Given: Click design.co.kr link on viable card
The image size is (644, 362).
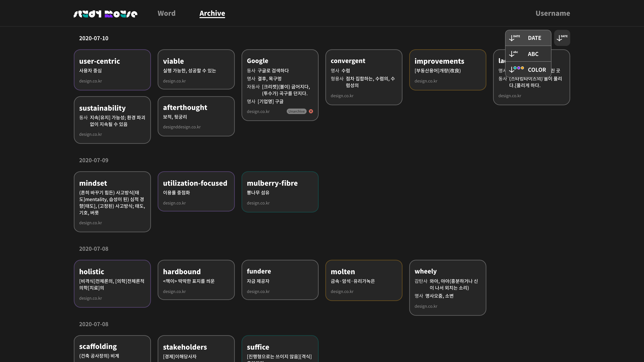Looking at the screenshot, I should point(174,81).
